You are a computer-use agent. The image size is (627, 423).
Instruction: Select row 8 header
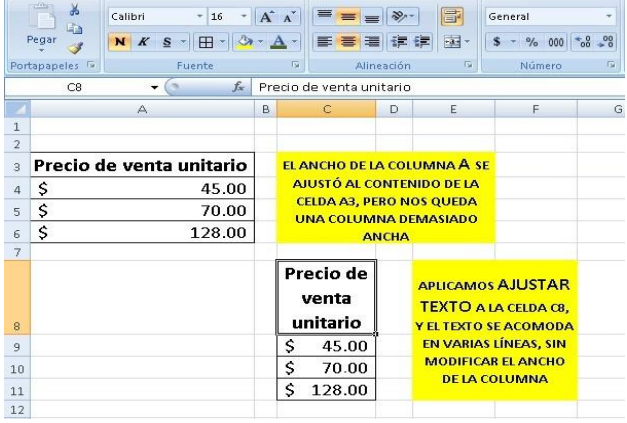click(18, 297)
